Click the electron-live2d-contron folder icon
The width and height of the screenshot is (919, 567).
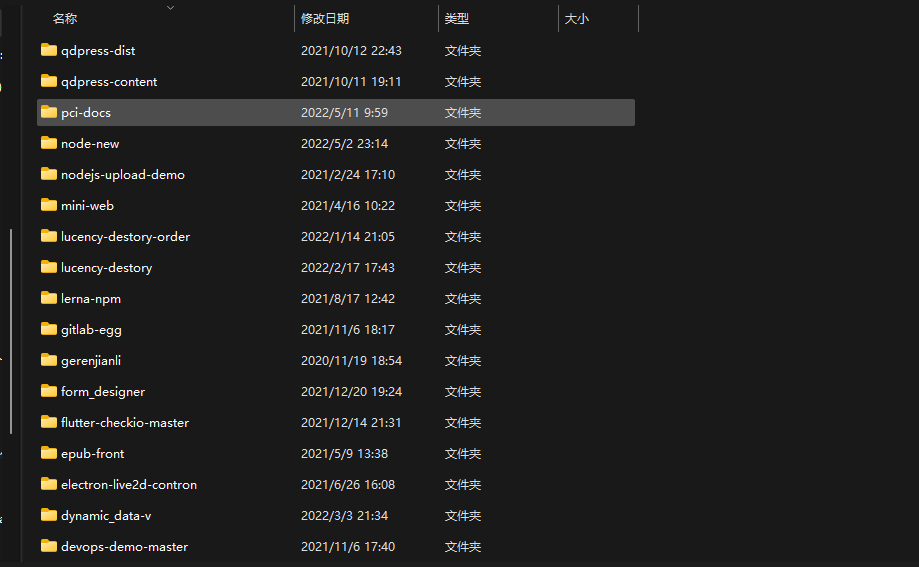pos(49,484)
